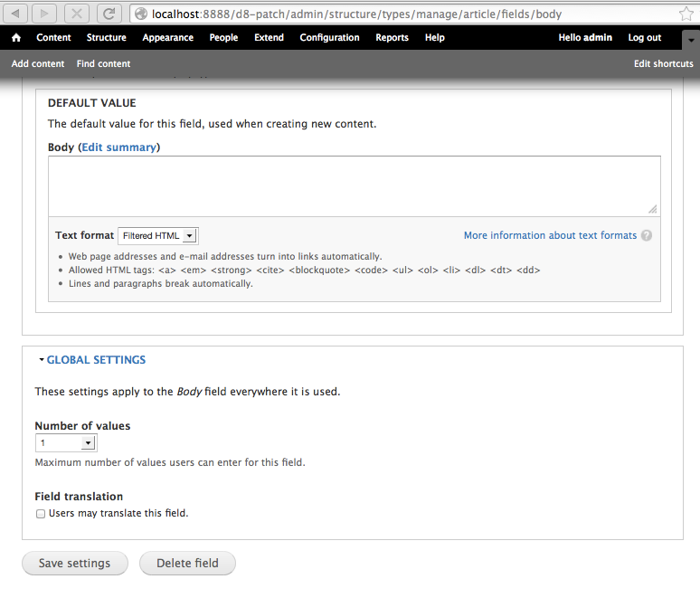Open the Structure menu

pos(106,38)
